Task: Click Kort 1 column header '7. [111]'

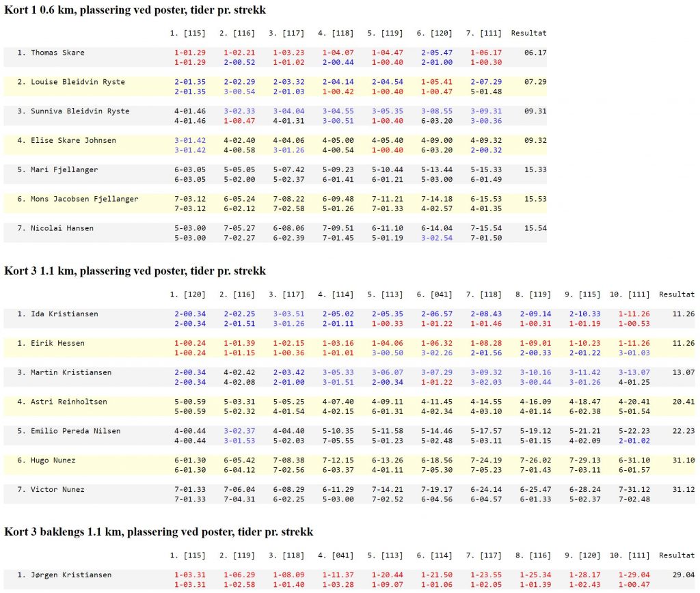Action: [484, 33]
